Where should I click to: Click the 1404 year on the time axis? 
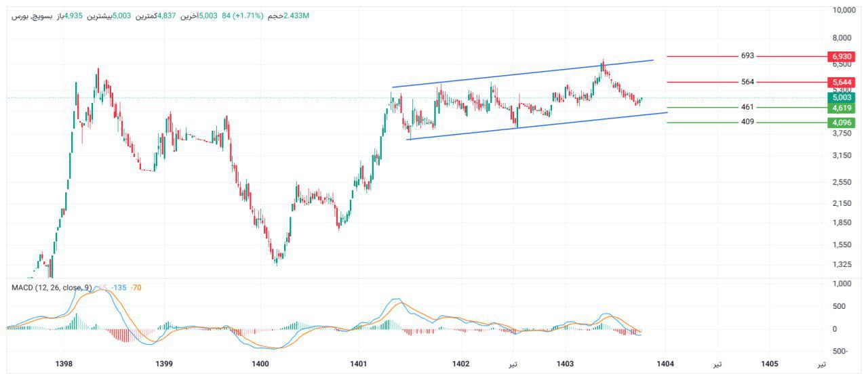665,364
